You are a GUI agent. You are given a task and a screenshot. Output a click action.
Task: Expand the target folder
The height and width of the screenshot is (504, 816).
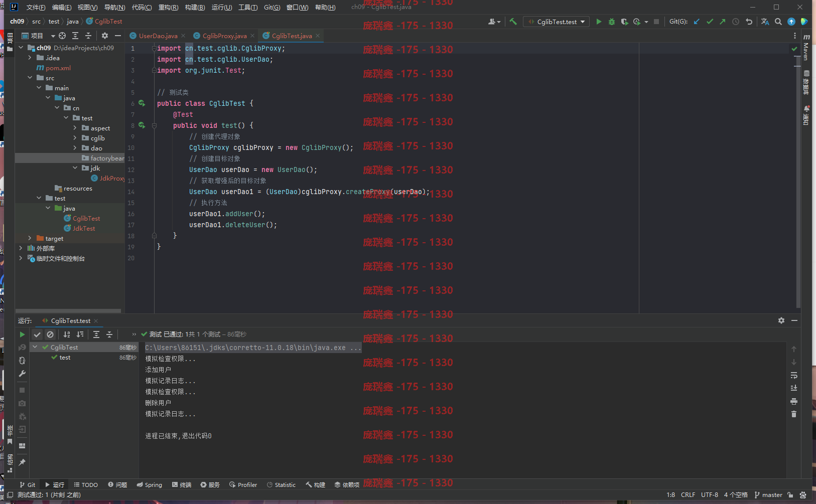click(30, 238)
